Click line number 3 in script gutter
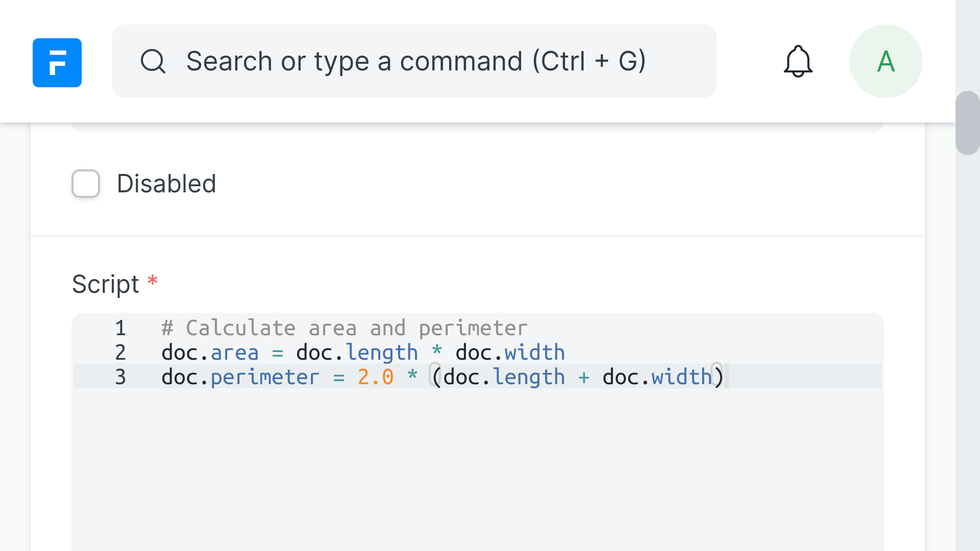Image resolution: width=980 pixels, height=551 pixels. click(120, 377)
